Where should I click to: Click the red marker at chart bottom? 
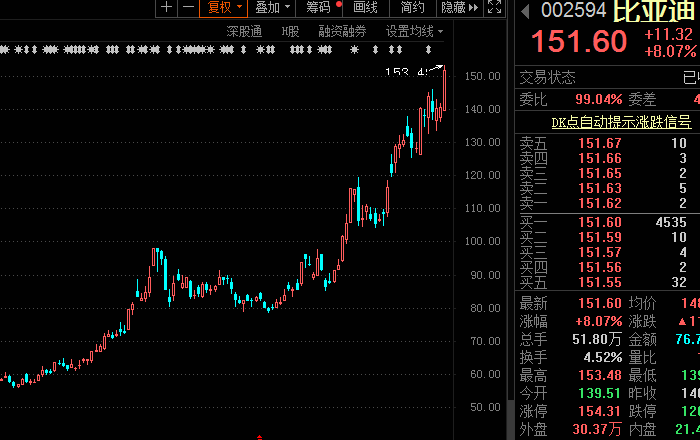click(259, 437)
